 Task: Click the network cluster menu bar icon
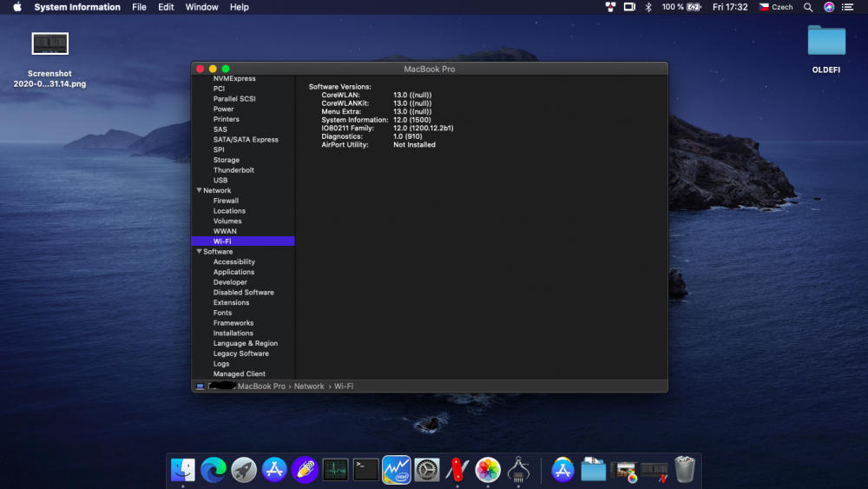coord(610,7)
